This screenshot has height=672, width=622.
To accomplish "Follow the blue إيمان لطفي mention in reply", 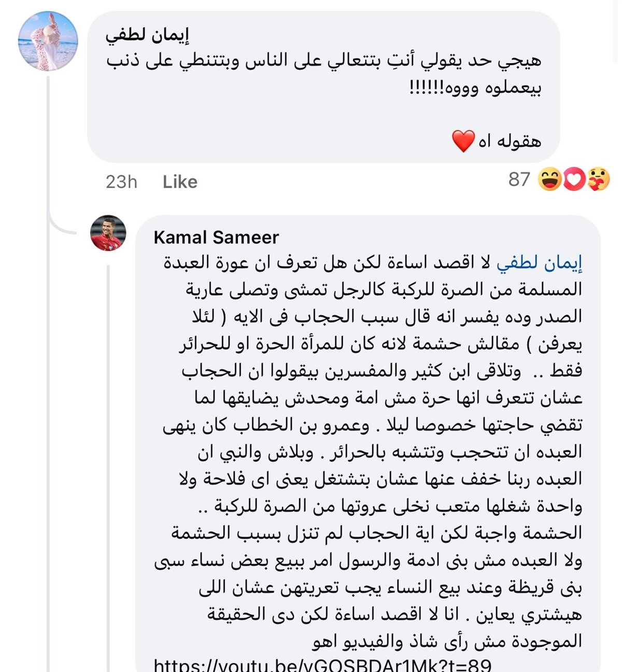I will [x=539, y=263].
